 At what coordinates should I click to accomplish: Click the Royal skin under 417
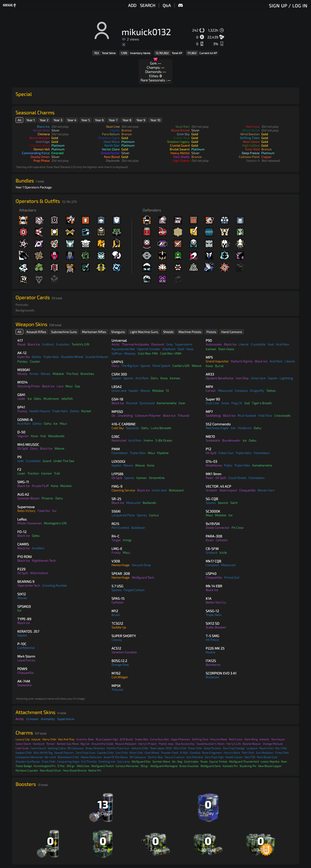point(21,344)
